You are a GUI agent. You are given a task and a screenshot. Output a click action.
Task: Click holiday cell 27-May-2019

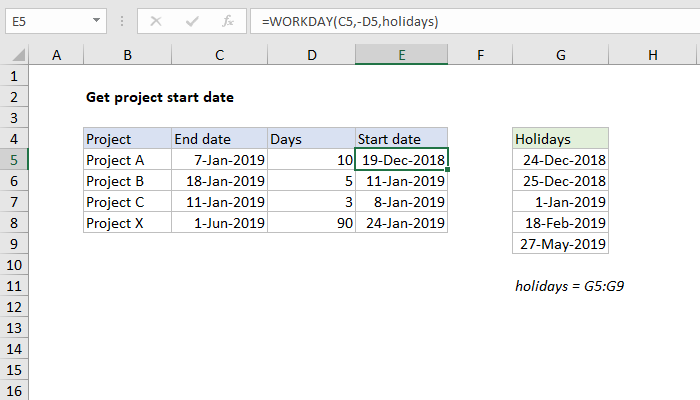560,244
